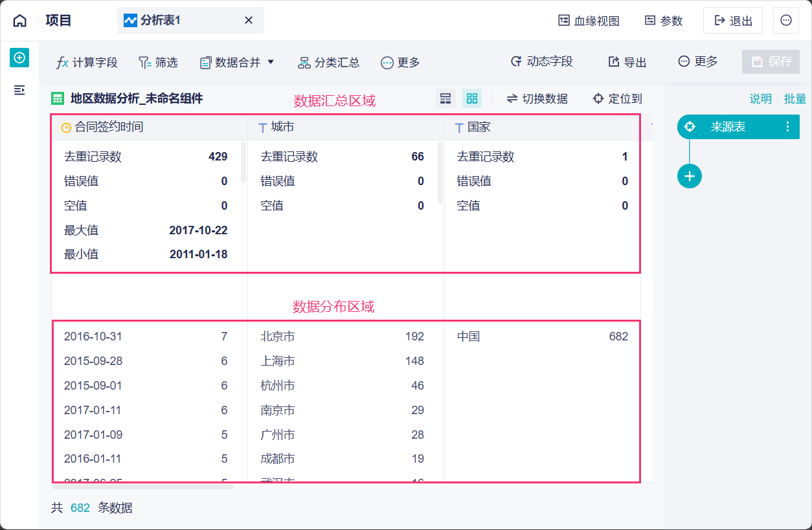Open the left 更多 more menu
Viewport: 812px width, 530px height.
400,62
